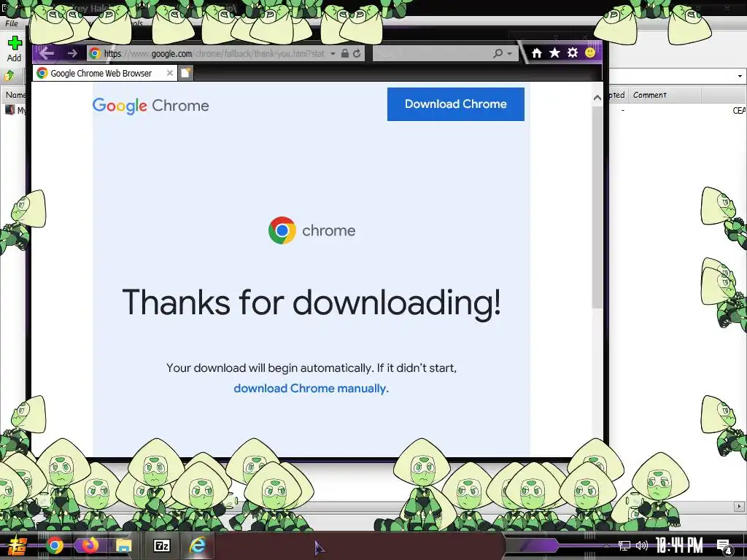This screenshot has width=747, height=560.
Task: Go forward with the browser forward arrow
Action: click(x=72, y=53)
